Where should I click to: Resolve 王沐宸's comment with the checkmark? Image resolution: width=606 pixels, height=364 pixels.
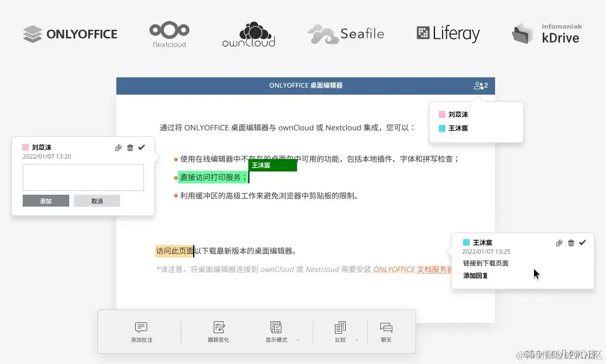[x=582, y=243]
